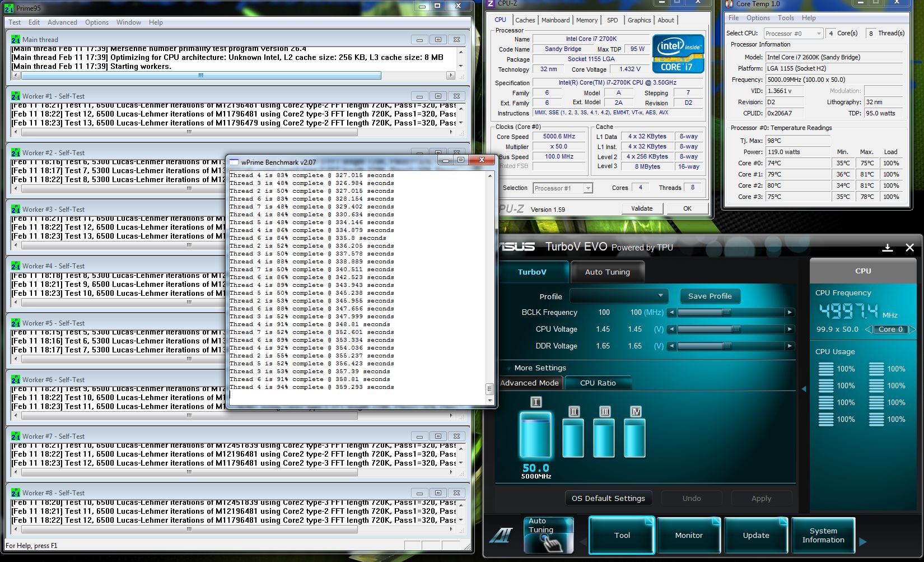
Task: Click Save Profile in TurboV EVO
Action: point(710,296)
